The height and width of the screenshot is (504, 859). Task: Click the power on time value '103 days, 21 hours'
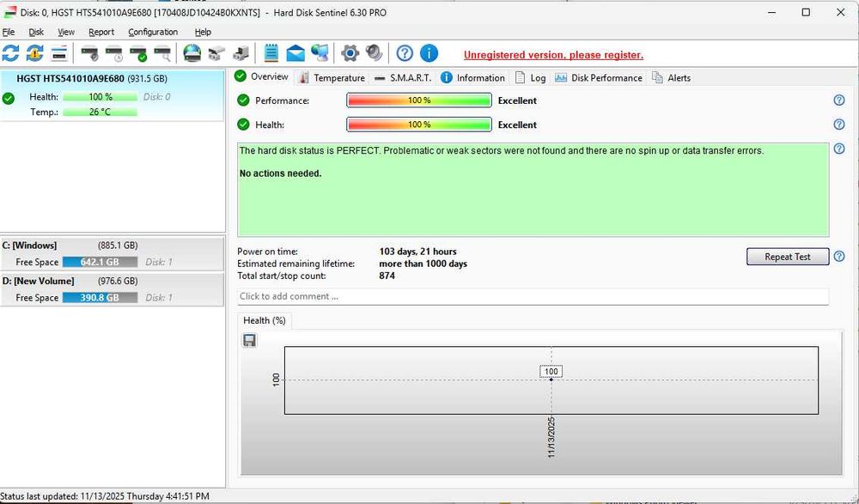pos(417,252)
